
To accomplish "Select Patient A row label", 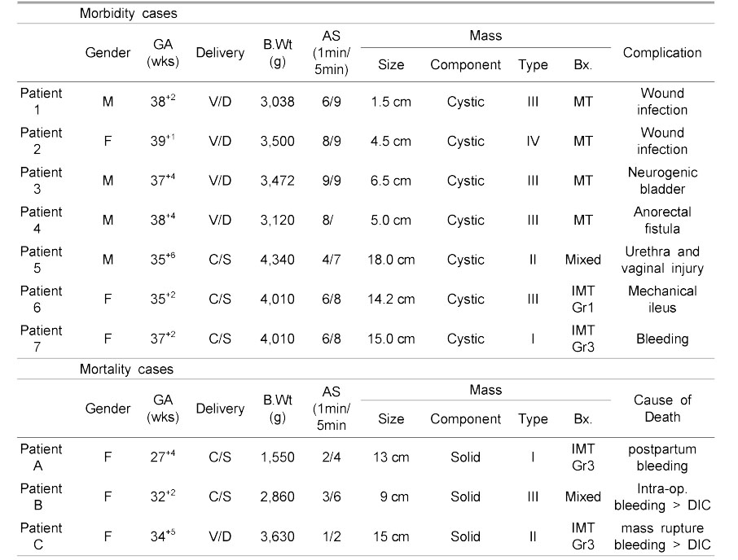I will click(x=41, y=457).
